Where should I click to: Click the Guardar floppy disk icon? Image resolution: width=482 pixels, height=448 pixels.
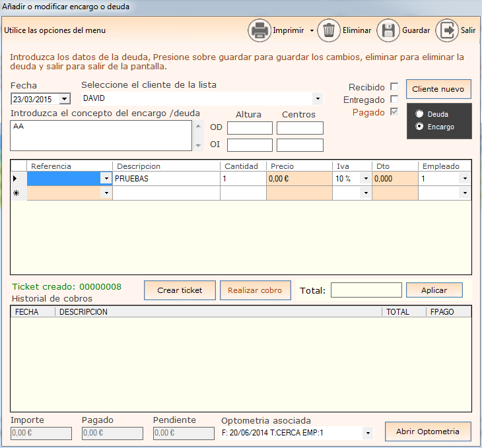tap(388, 30)
